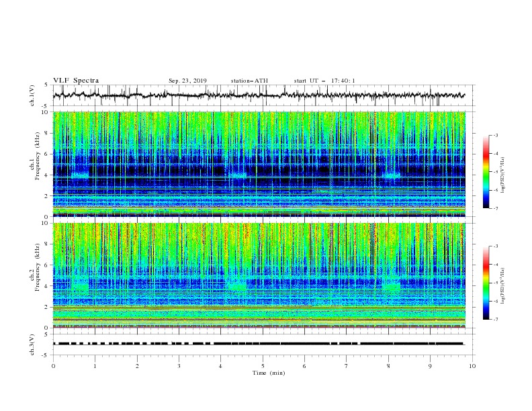532x411 pixels.
Task: Click the time axis tick label "1"
Action: point(95,366)
